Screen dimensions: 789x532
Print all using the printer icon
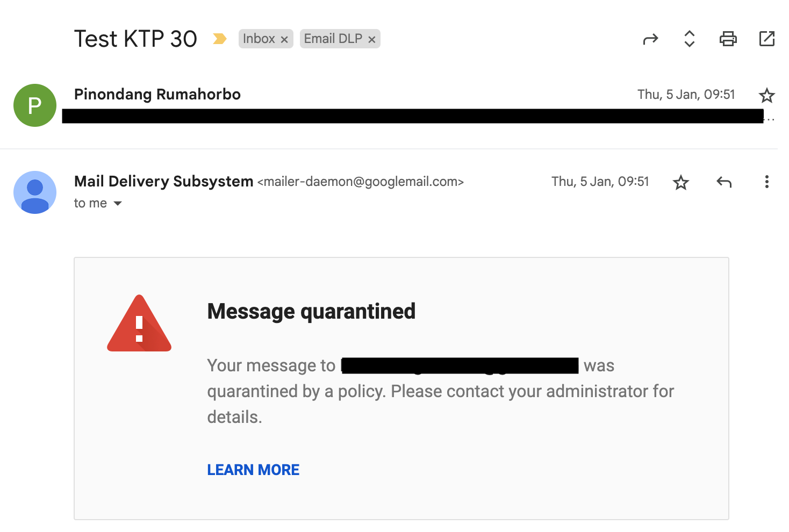point(728,39)
